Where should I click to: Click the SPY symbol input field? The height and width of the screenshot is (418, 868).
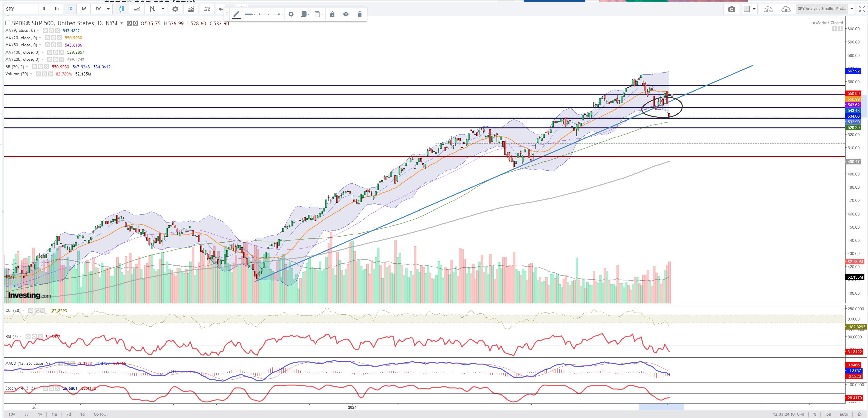click(x=20, y=9)
